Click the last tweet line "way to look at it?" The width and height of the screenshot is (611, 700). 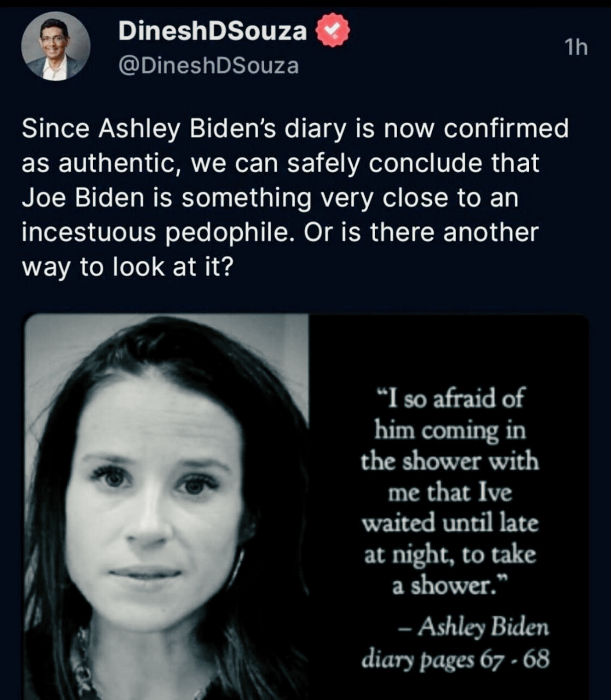[127, 268]
